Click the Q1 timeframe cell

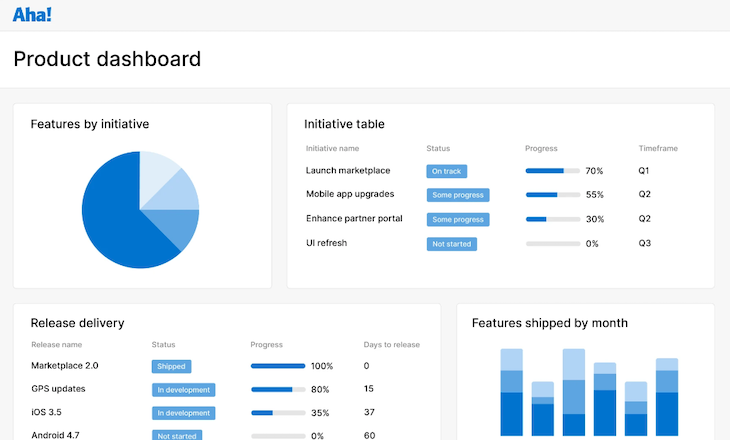(643, 171)
